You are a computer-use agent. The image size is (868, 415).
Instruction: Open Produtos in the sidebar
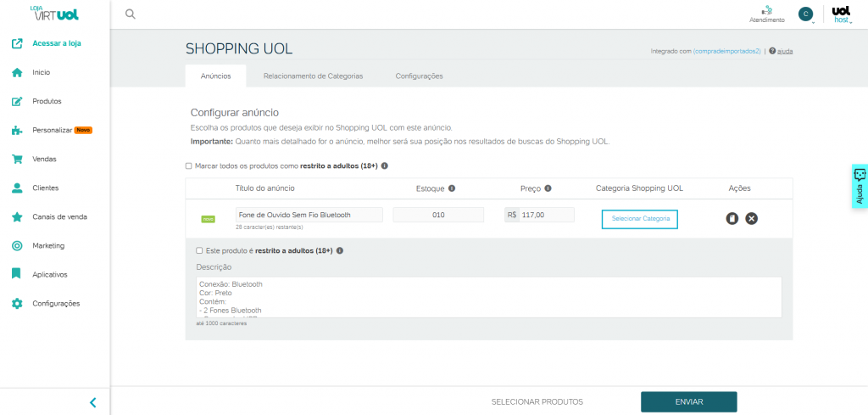point(47,101)
